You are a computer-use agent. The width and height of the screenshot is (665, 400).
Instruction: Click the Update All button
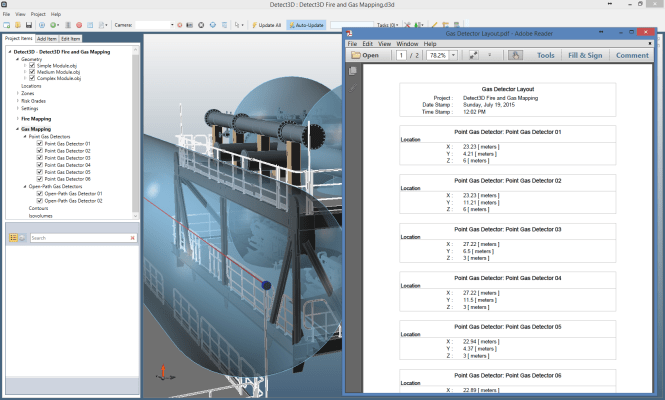(x=266, y=24)
